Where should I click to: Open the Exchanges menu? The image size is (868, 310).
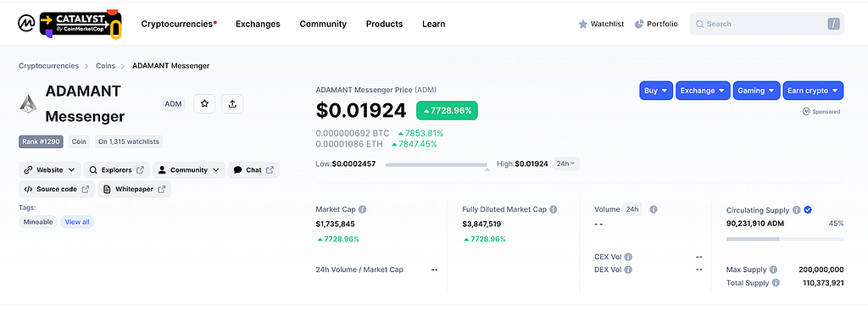[x=258, y=24]
